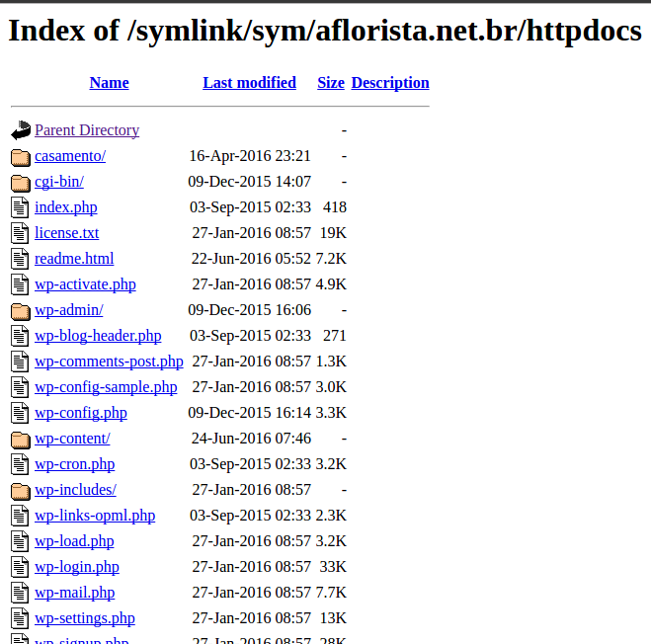
Task: Go to Parent Directory link
Action: (87, 130)
